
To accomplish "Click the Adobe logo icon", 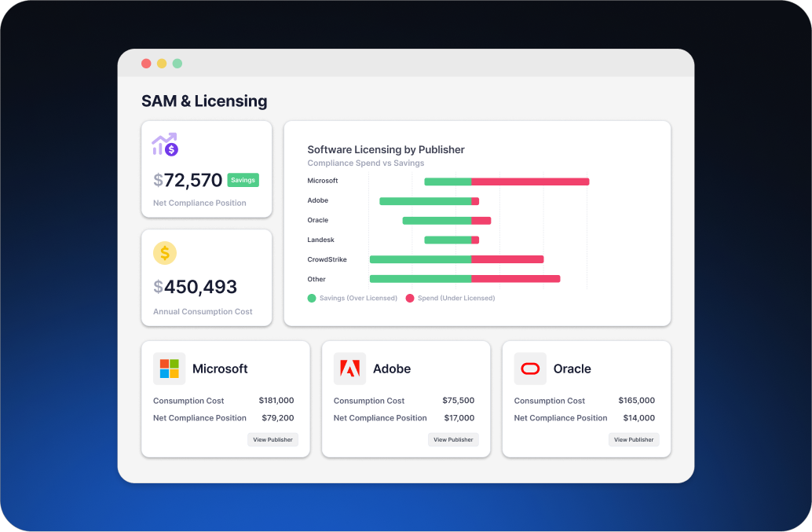I will pos(349,369).
